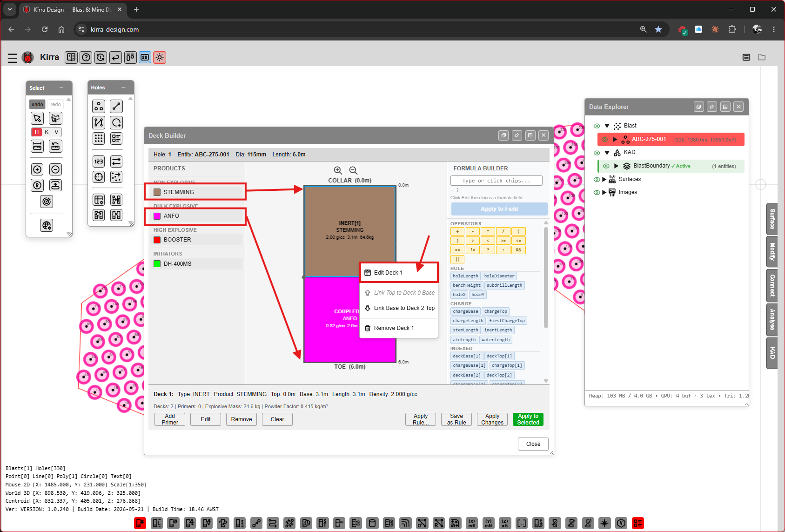This screenshot has width=785, height=532.
Task: Pick the STEMMING product color swatch
Action: point(157,192)
